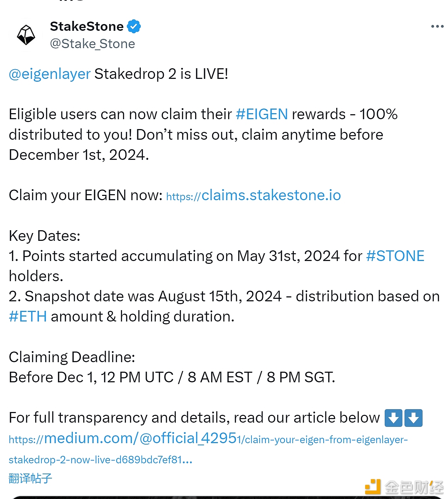
Task: Click the second down-arrow emoji
Action: (x=413, y=418)
